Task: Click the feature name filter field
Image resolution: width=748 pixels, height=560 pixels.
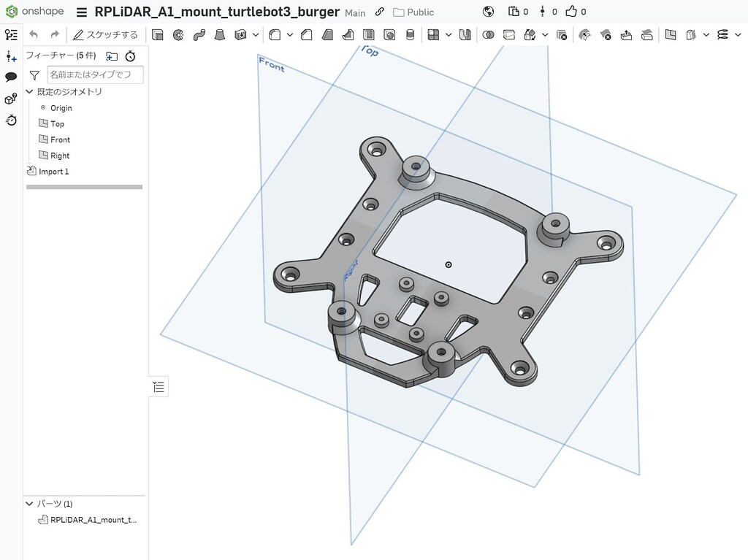Action: point(95,74)
